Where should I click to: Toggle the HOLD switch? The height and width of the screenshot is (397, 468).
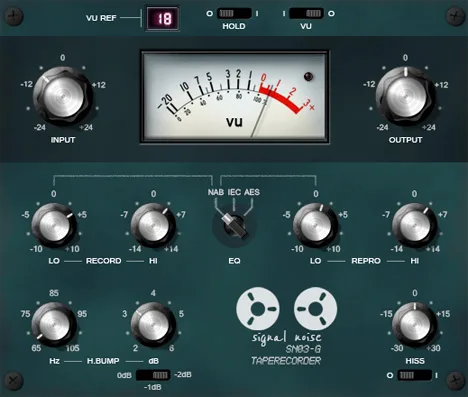[x=234, y=14]
